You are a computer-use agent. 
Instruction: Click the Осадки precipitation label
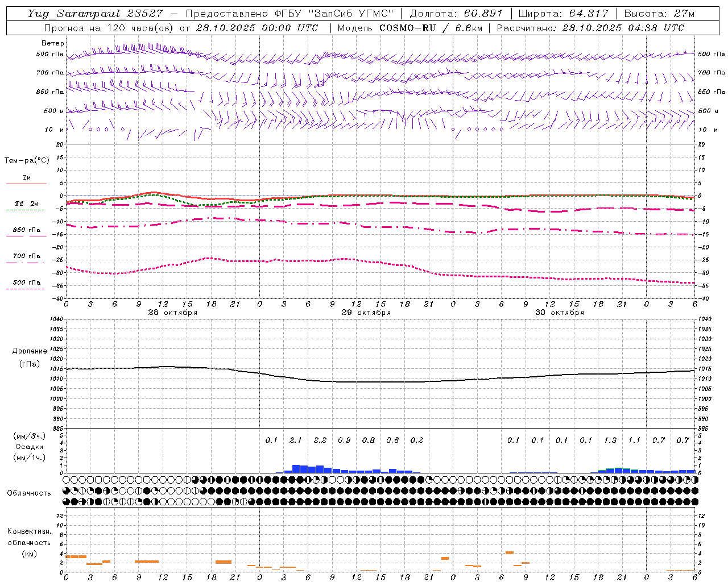point(30,447)
